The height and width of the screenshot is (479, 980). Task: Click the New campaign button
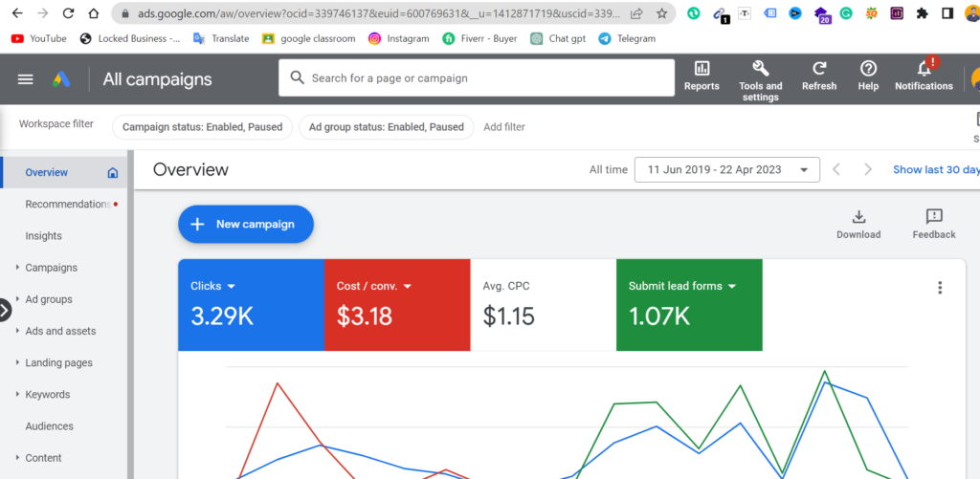[246, 224]
